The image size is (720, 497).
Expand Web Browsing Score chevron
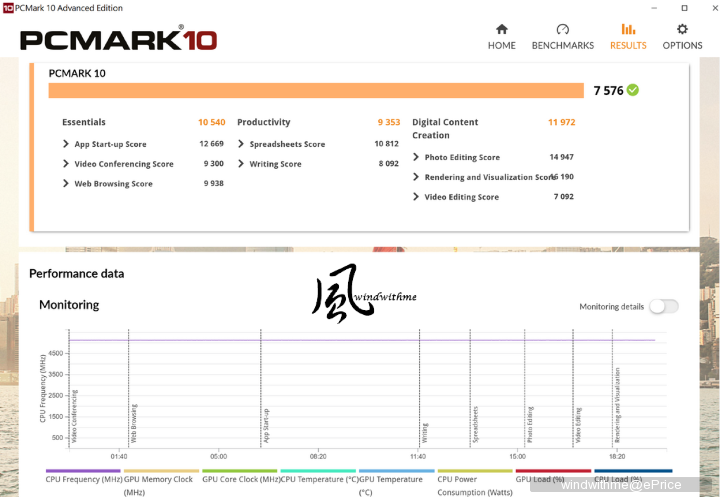coord(66,183)
